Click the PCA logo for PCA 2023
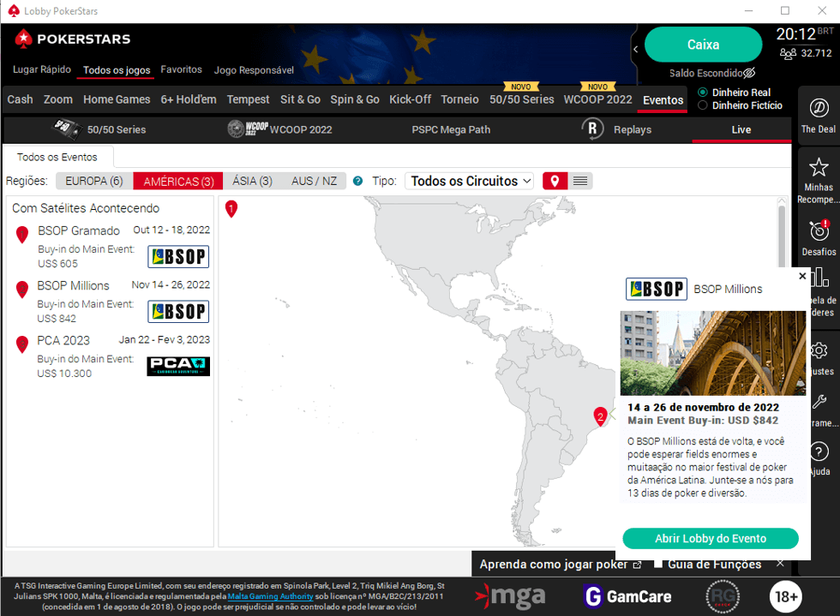The height and width of the screenshot is (616, 840). point(178,367)
